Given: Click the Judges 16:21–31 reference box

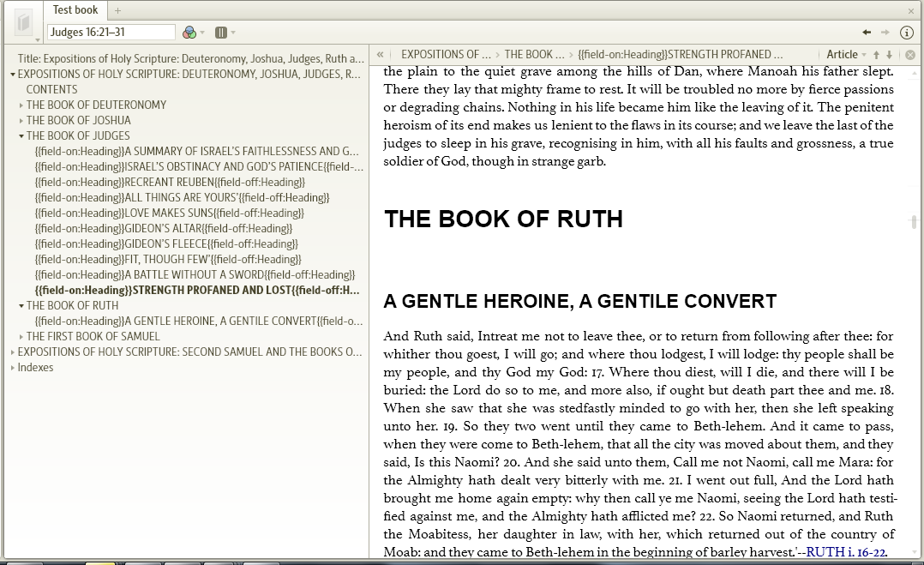Looking at the screenshot, I should (111, 32).
